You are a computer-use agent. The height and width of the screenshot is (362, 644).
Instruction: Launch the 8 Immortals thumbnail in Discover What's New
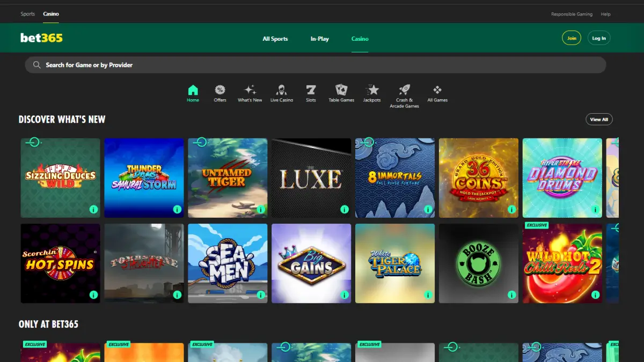pyautogui.click(x=395, y=178)
